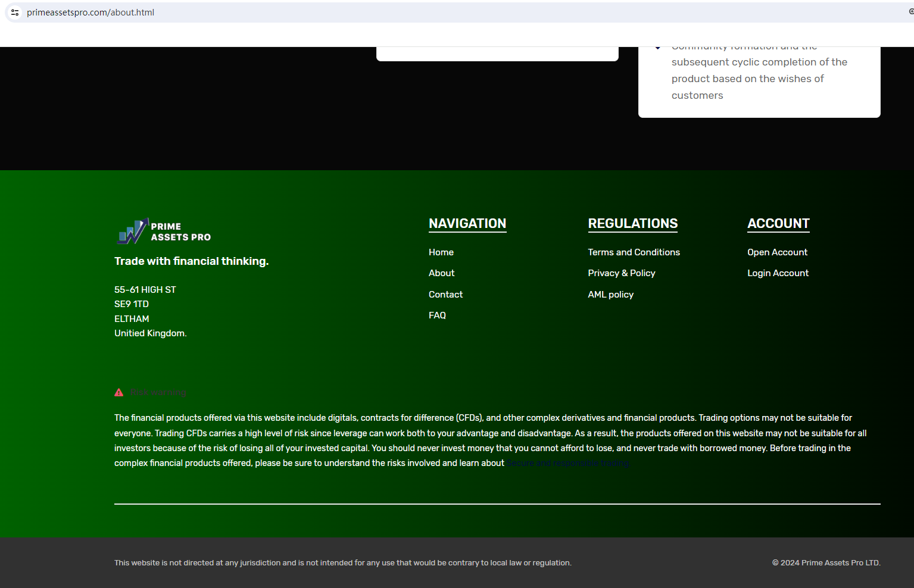
Task: Click the REGULATIONS heading
Action: pos(632,224)
